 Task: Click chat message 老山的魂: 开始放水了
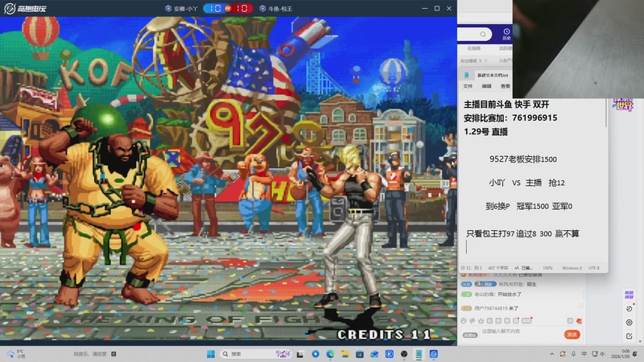point(497,294)
